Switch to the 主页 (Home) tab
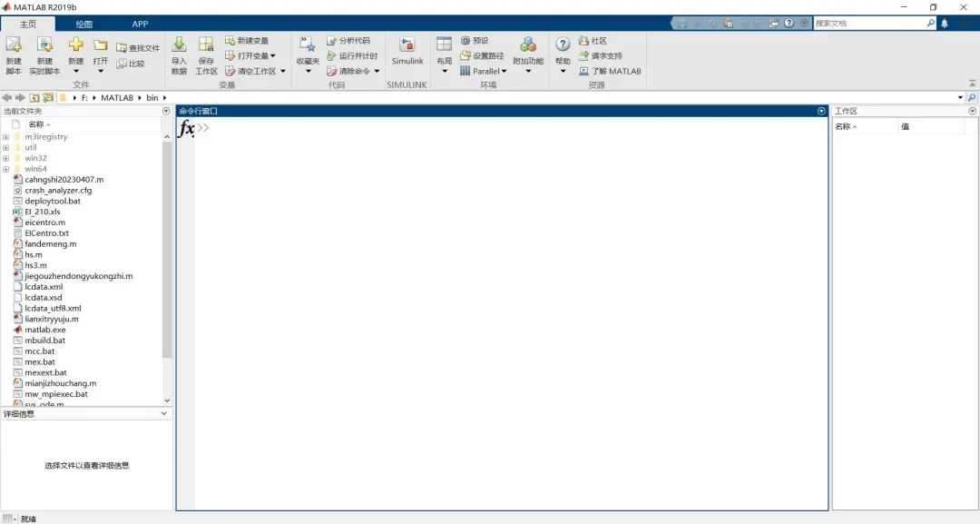Screen dimensions: 980x524 point(28,24)
